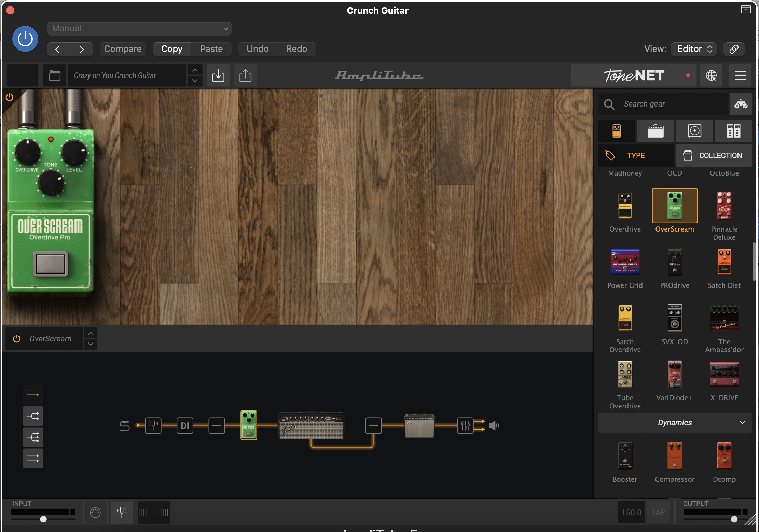Select the two-way split routing icon
The height and width of the screenshot is (532, 759).
tap(33, 416)
